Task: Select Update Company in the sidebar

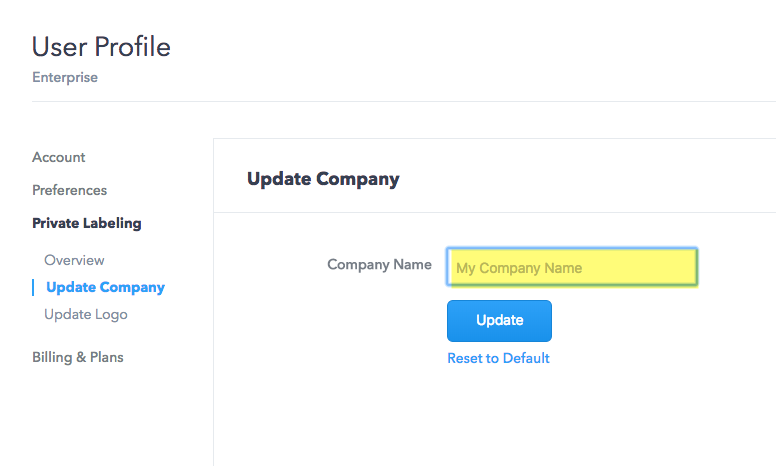Action: [x=105, y=287]
